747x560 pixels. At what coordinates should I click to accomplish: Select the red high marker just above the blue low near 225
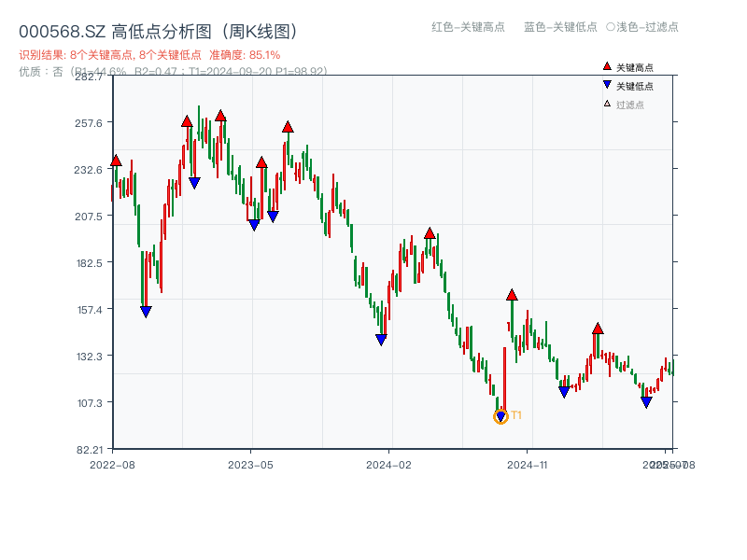coord(187,121)
